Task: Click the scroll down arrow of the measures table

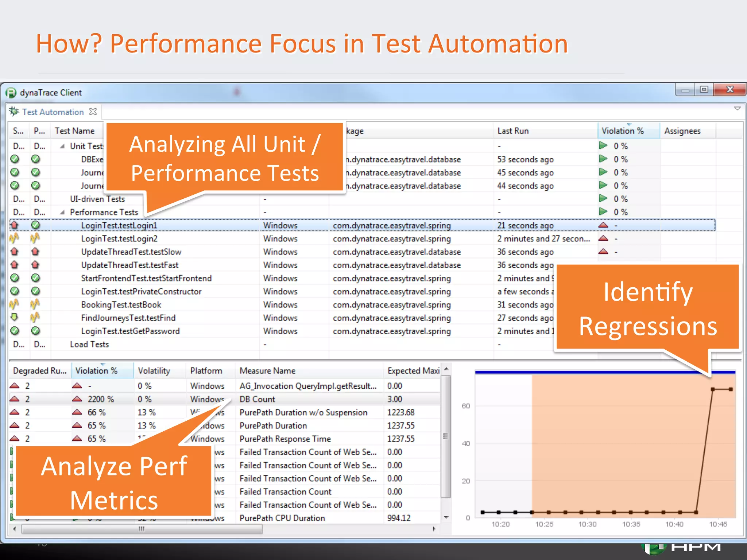Action: coord(446,518)
